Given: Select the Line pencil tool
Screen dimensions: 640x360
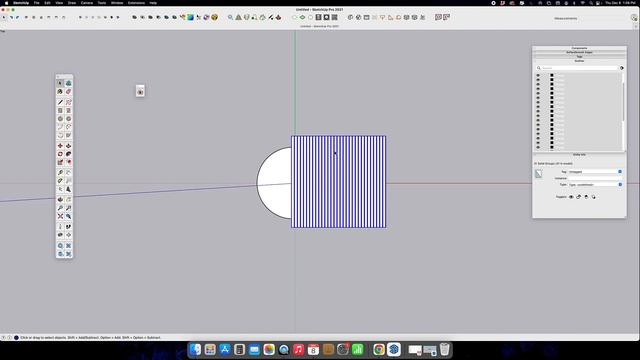Looking at the screenshot, I should click(x=60, y=102).
